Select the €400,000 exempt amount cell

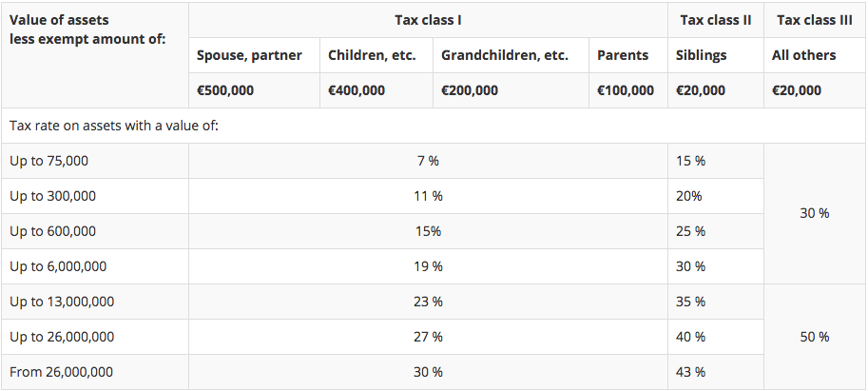(x=357, y=90)
